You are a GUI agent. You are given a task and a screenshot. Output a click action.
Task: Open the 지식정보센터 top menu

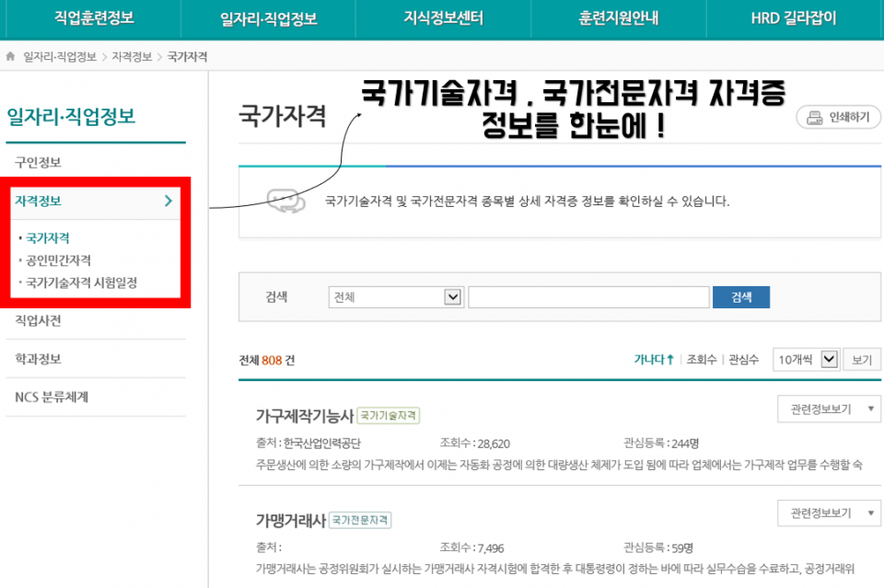(443, 18)
